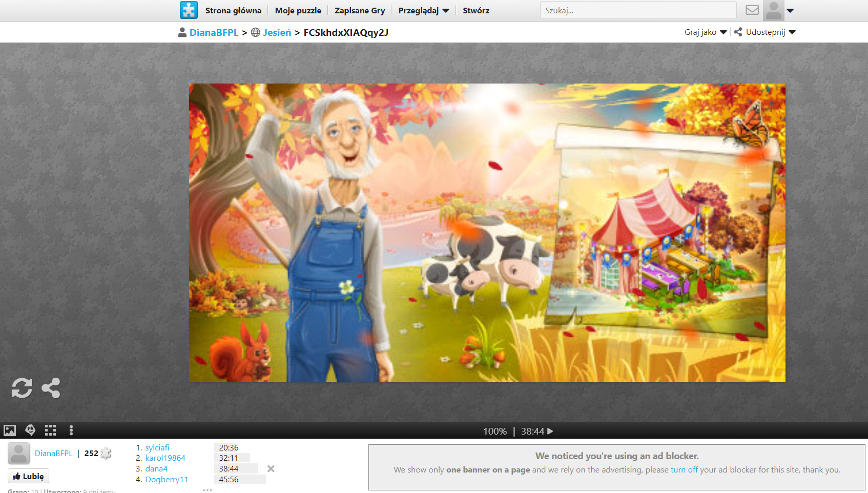The height and width of the screenshot is (493, 868).
Task: Click the jigsaw puzzle site logo
Action: point(189,10)
